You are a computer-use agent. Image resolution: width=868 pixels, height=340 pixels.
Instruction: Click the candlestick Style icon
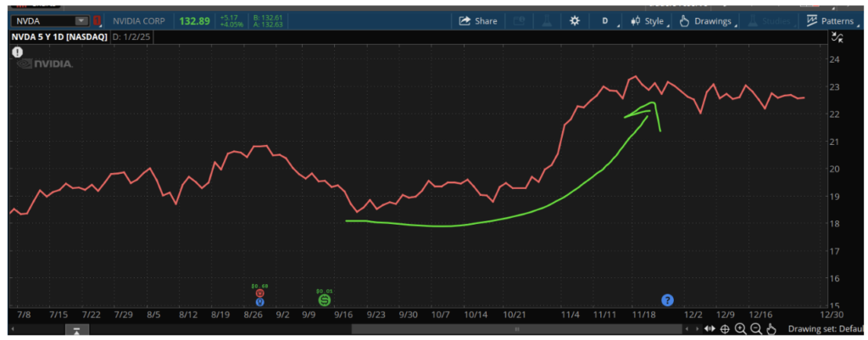[x=634, y=21]
